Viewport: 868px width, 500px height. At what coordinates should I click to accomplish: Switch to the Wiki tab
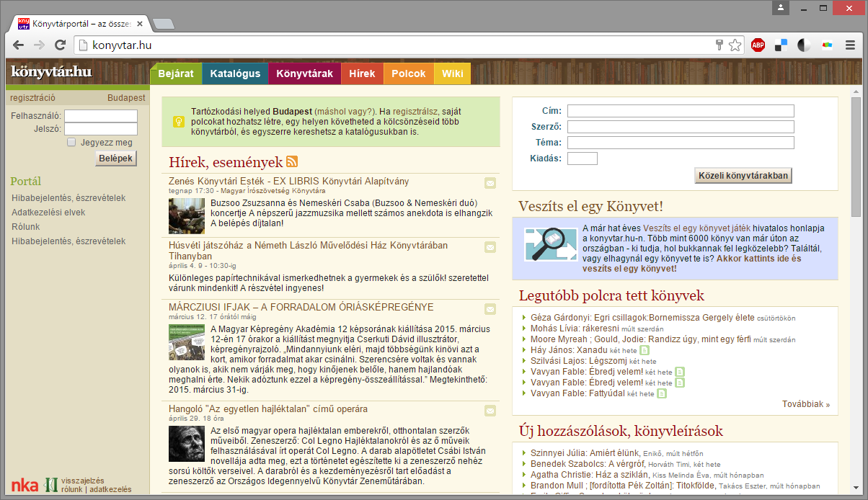[453, 73]
